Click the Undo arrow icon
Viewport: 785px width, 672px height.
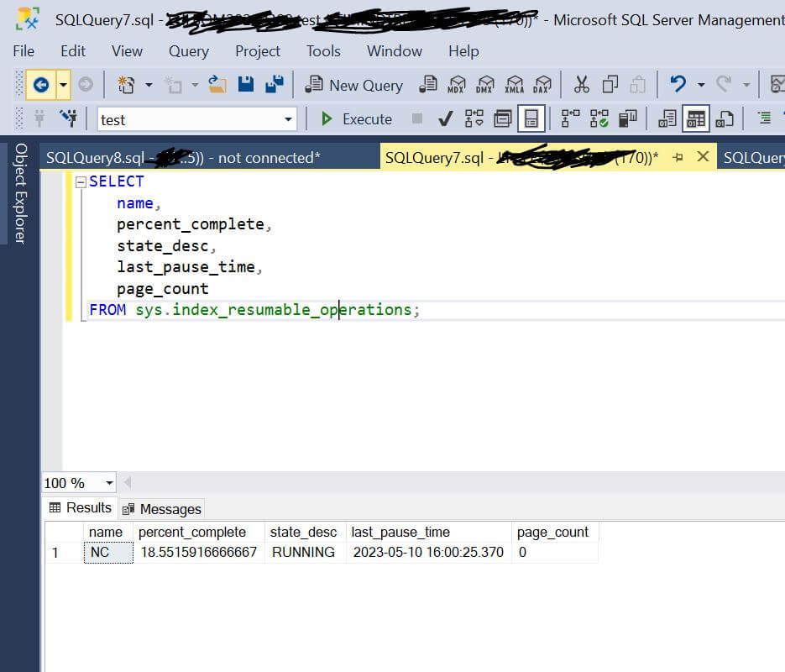pyautogui.click(x=678, y=84)
